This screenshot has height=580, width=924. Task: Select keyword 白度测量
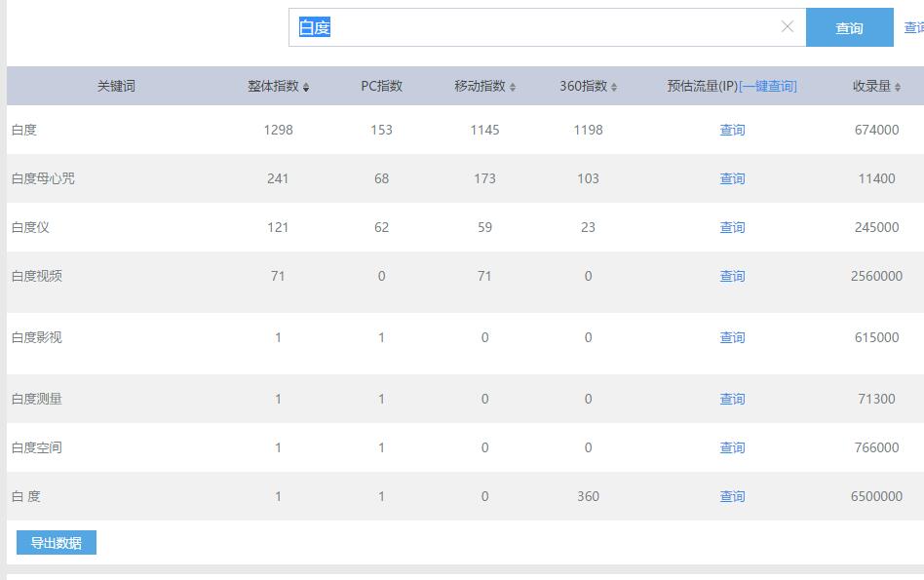coord(36,399)
